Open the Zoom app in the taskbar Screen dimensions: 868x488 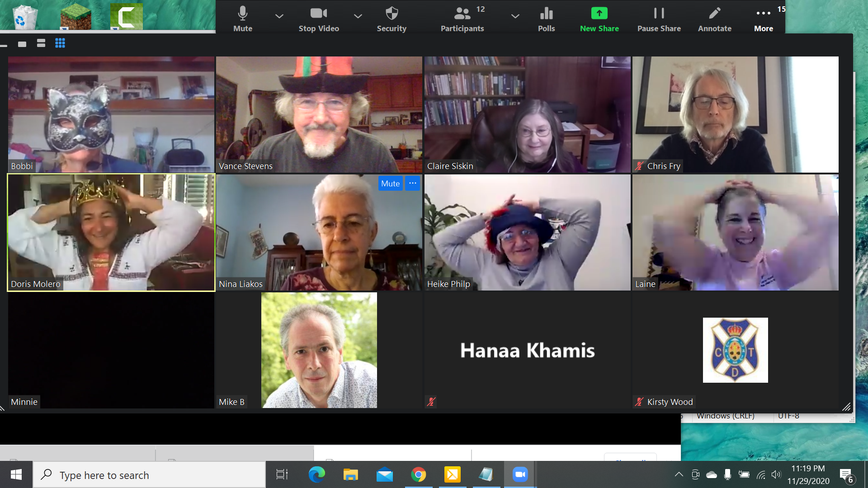(x=520, y=474)
